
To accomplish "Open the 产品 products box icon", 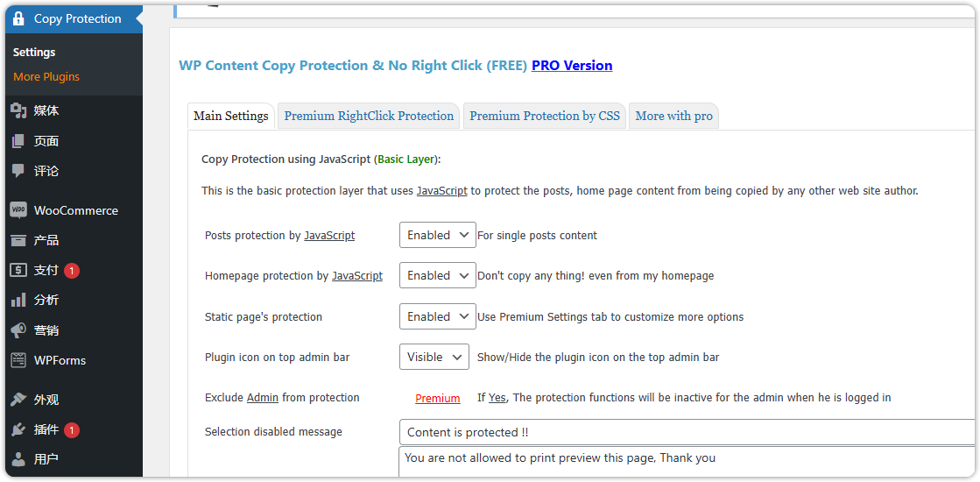I will point(18,240).
